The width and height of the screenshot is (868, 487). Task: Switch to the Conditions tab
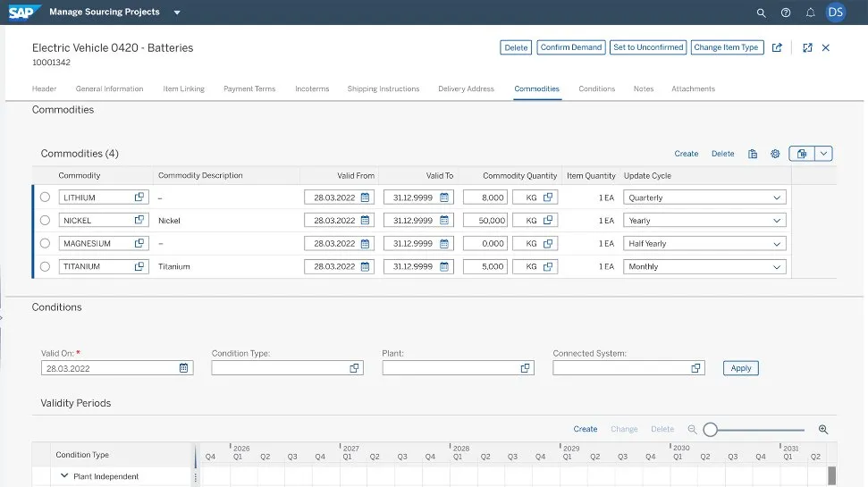(x=596, y=88)
